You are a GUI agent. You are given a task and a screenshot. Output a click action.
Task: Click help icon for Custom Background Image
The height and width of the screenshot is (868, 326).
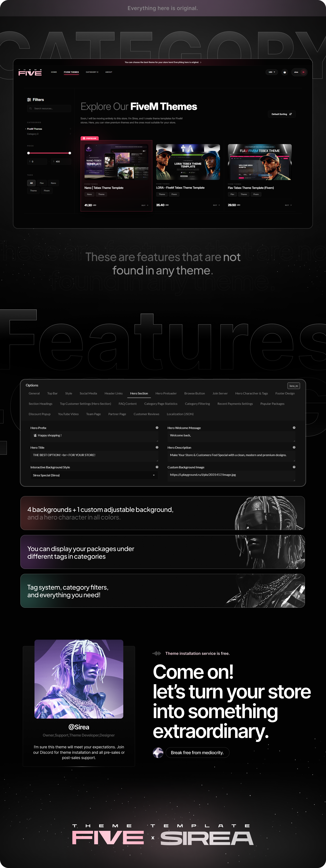[294, 467]
